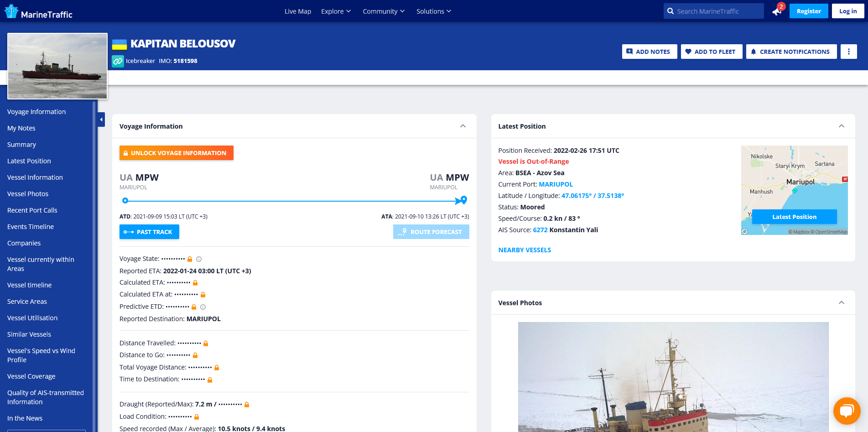Click the departure point on voyage line
This screenshot has width=868, height=432.
(125, 200)
